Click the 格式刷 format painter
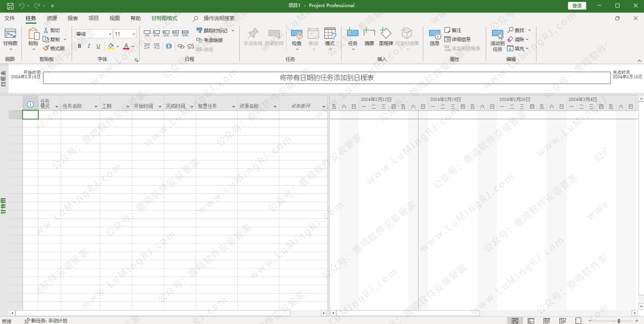644x324 pixels. point(54,48)
